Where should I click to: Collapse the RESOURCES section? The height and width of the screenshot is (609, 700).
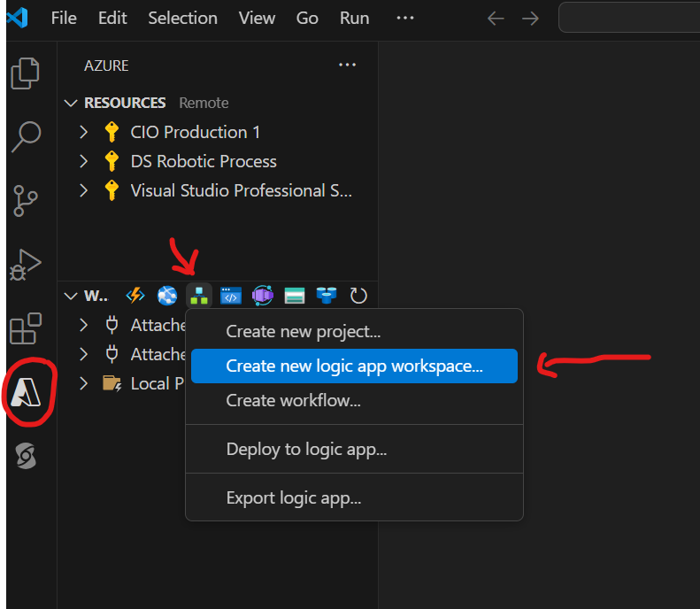(71, 104)
